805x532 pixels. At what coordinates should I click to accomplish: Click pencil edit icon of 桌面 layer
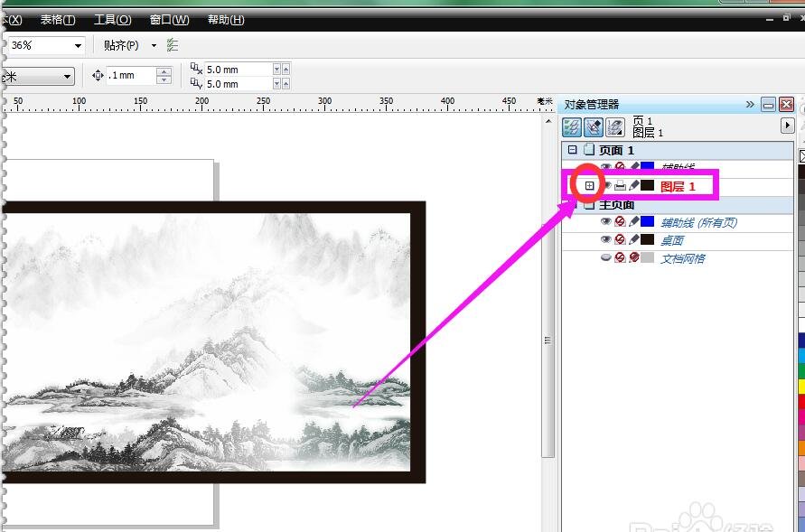[634, 240]
